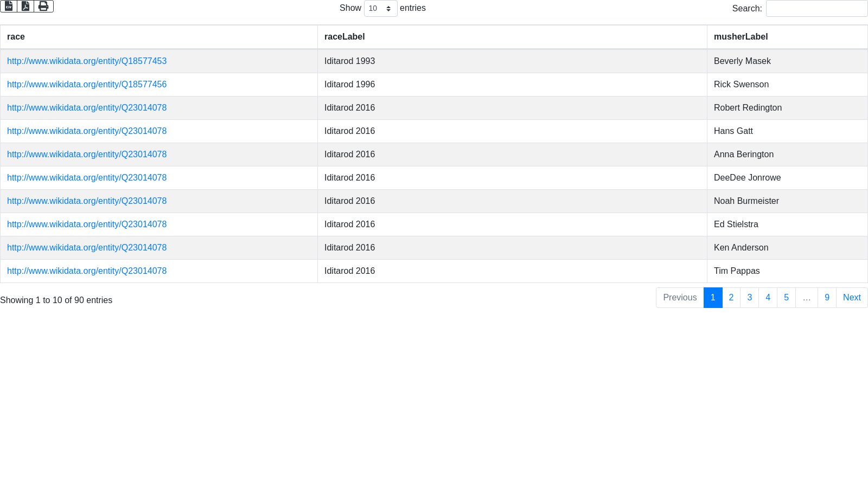Go to page 5 of results
868x488 pixels.
click(x=786, y=298)
